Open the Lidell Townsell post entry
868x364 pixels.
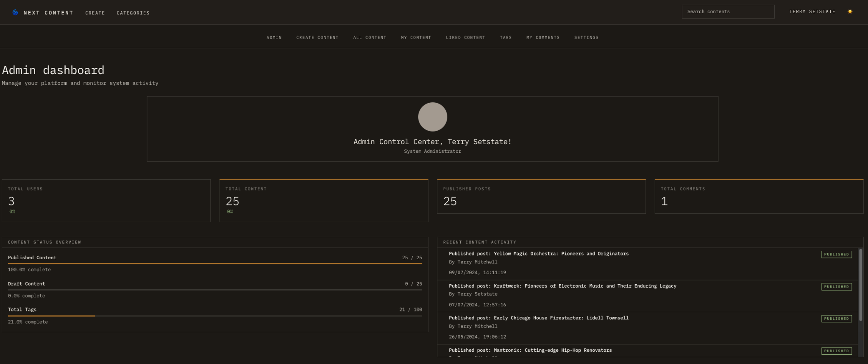647,328
